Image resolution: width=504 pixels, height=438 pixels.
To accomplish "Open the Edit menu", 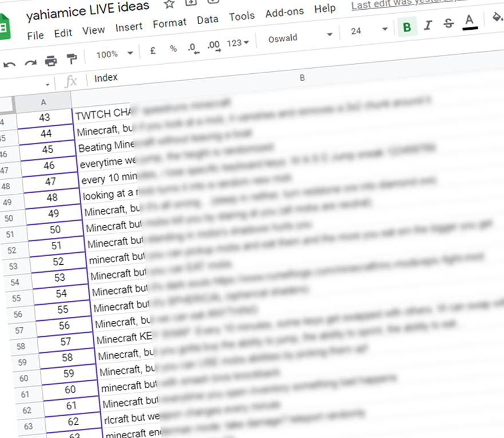I will (63, 33).
